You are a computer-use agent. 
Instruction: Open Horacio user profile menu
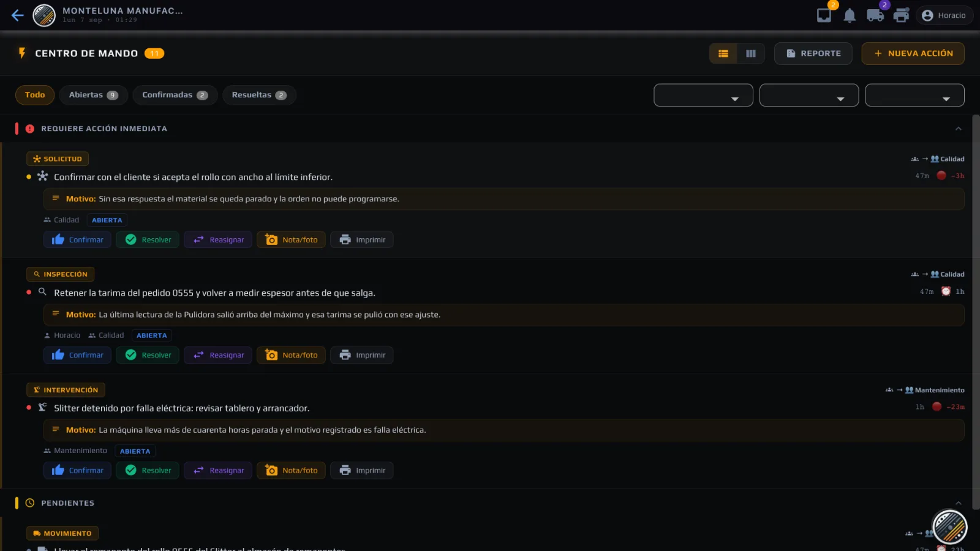click(x=944, y=15)
